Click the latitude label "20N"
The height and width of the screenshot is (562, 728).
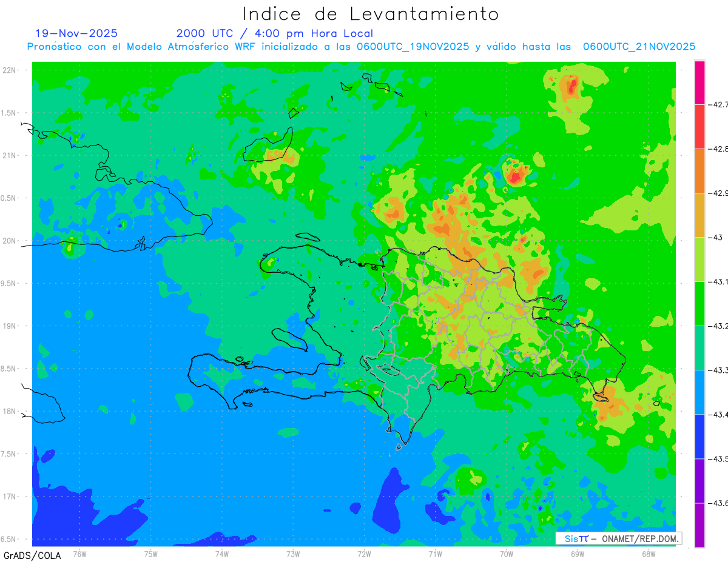(10, 241)
